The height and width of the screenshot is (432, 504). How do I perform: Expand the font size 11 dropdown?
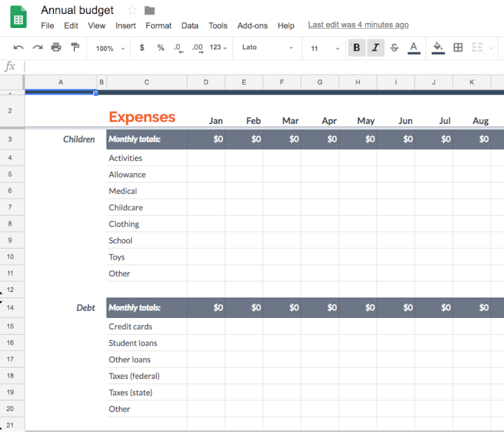[325, 48]
